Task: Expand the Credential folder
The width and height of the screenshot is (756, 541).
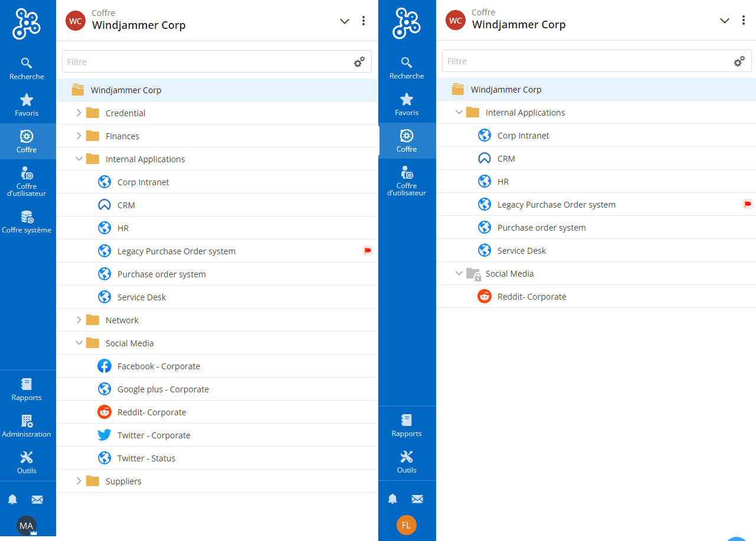Action: [78, 113]
